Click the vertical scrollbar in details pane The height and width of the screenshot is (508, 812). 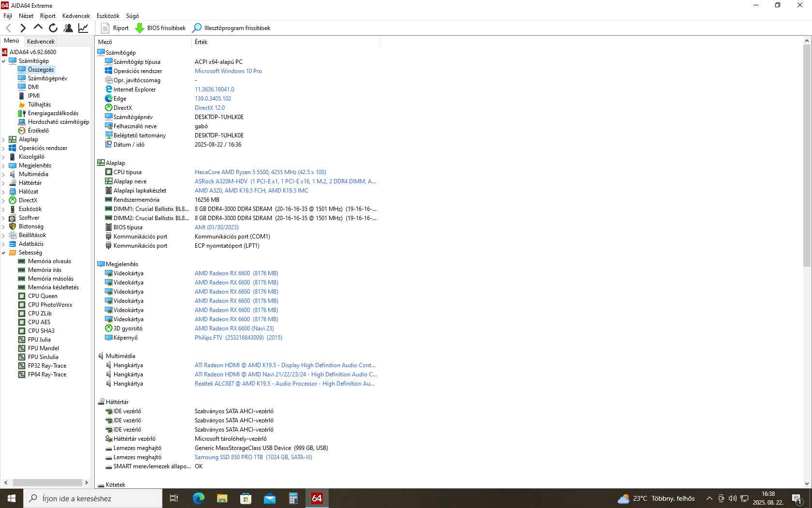pos(807,155)
